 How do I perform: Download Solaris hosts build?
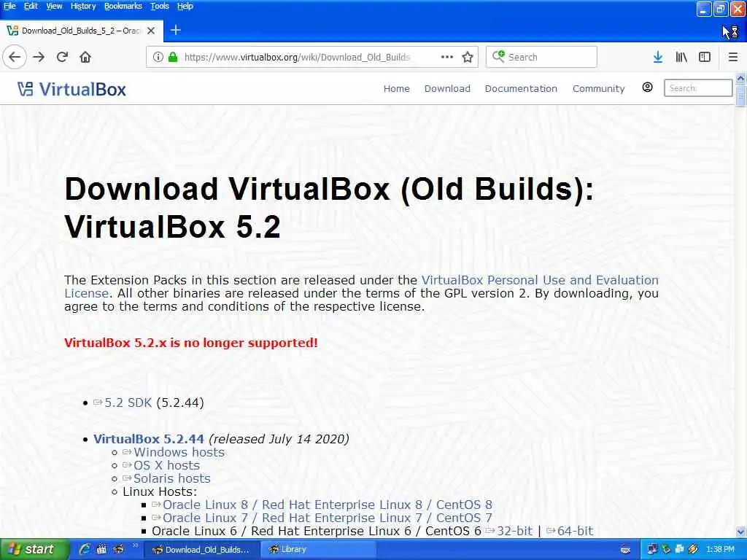pyautogui.click(x=171, y=478)
